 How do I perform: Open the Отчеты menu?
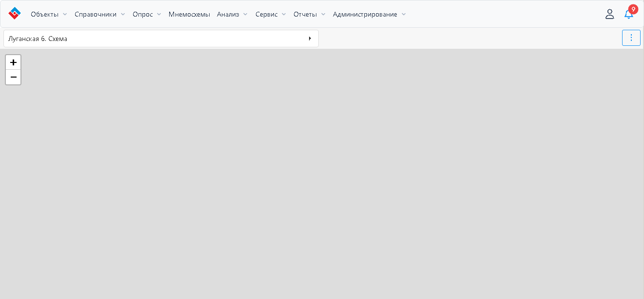pos(310,14)
